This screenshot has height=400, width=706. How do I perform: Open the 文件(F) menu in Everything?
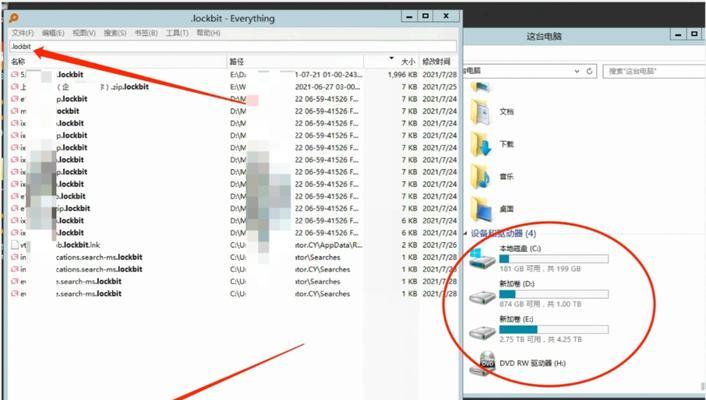[x=23, y=33]
